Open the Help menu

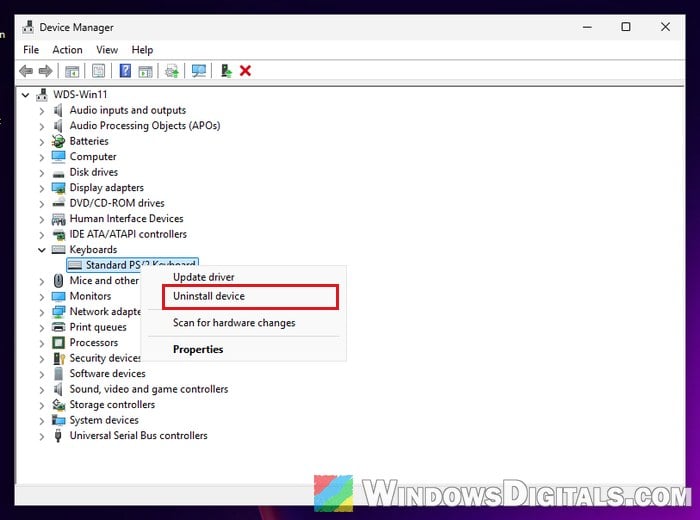pyautogui.click(x=142, y=50)
